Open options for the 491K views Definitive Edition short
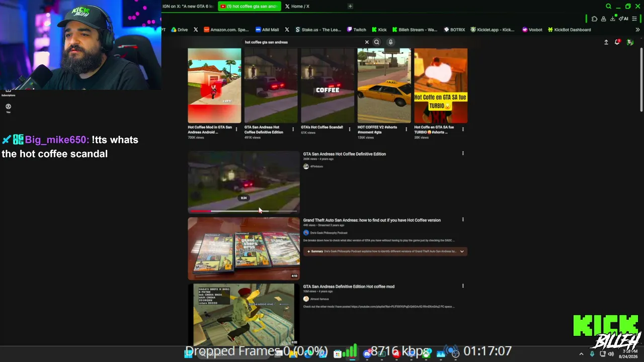This screenshot has width=644, height=362. tap(293, 129)
